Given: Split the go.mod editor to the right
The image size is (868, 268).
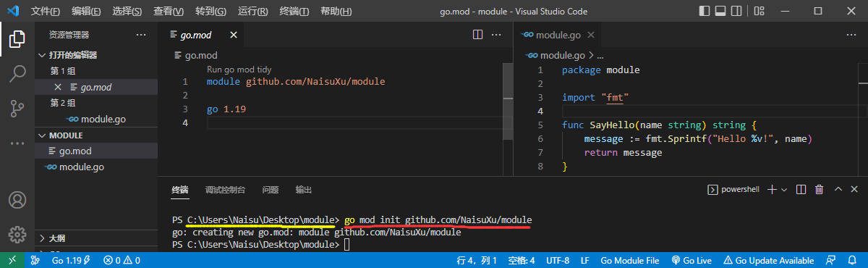Looking at the screenshot, I should tap(478, 35).
